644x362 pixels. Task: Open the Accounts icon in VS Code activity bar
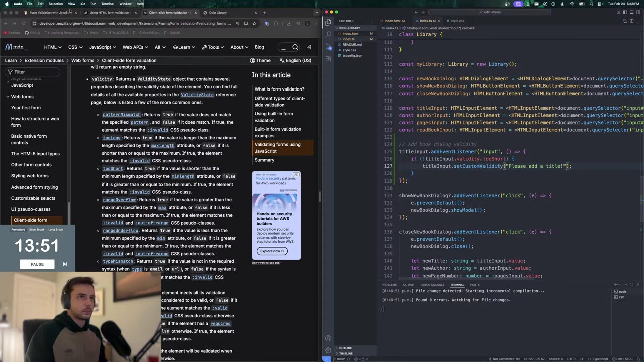[x=328, y=338]
